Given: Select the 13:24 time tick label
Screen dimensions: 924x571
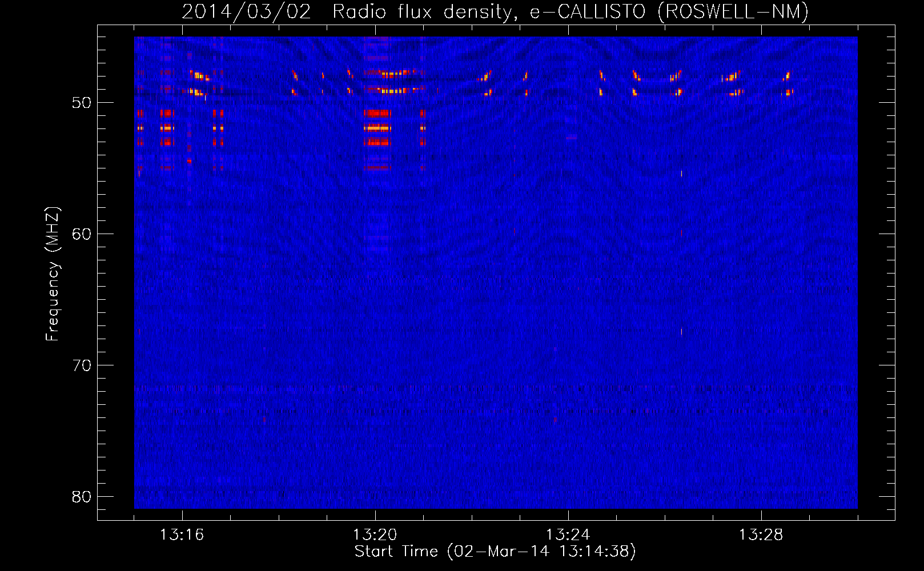Looking at the screenshot, I should 568,535.
